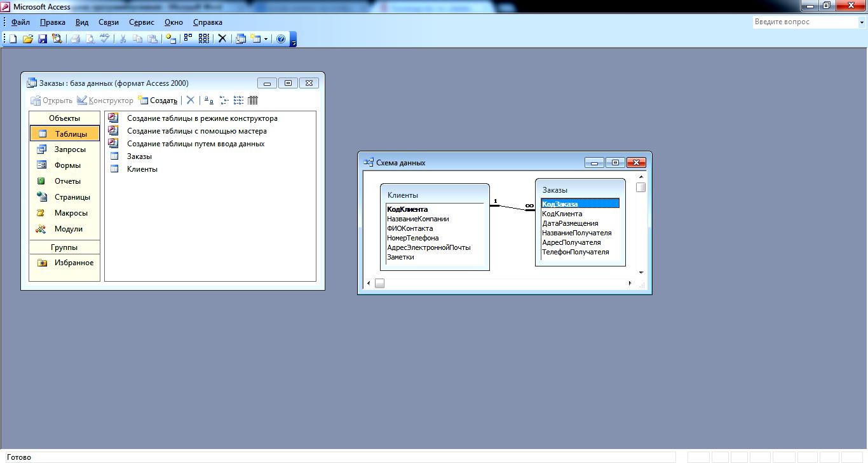Click the Print icon in the toolbar
Image resolution: width=868 pixels, height=463 pixels.
coord(75,39)
